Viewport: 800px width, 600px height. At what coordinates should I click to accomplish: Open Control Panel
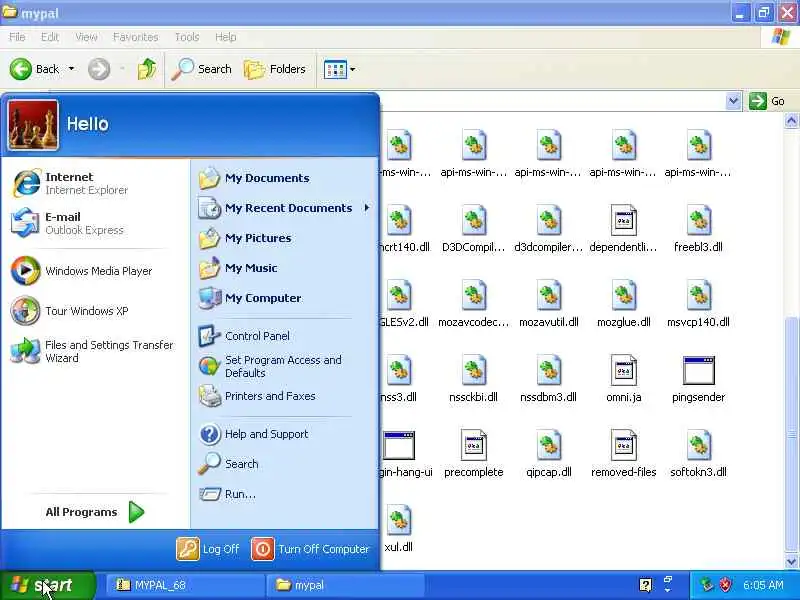(x=244, y=336)
